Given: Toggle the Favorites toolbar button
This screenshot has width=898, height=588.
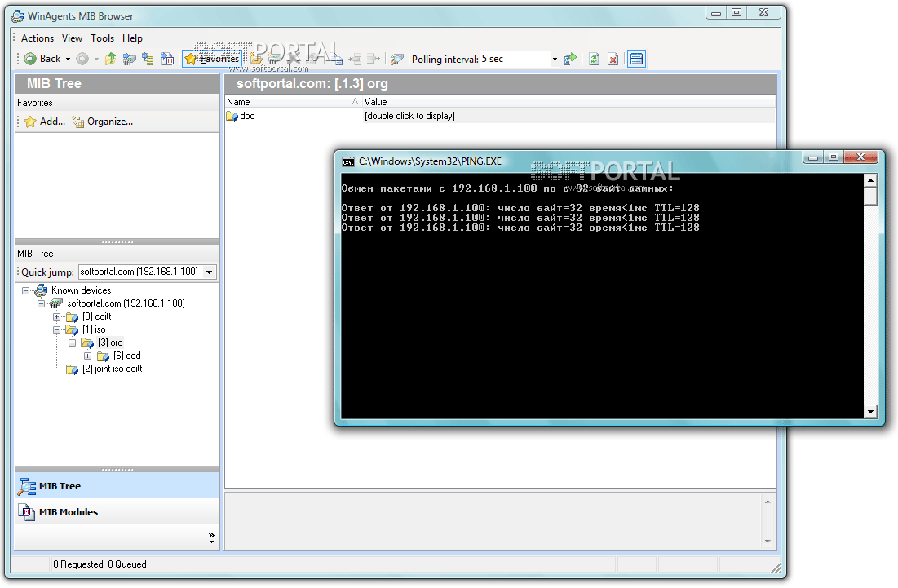Looking at the screenshot, I should pos(212,59).
